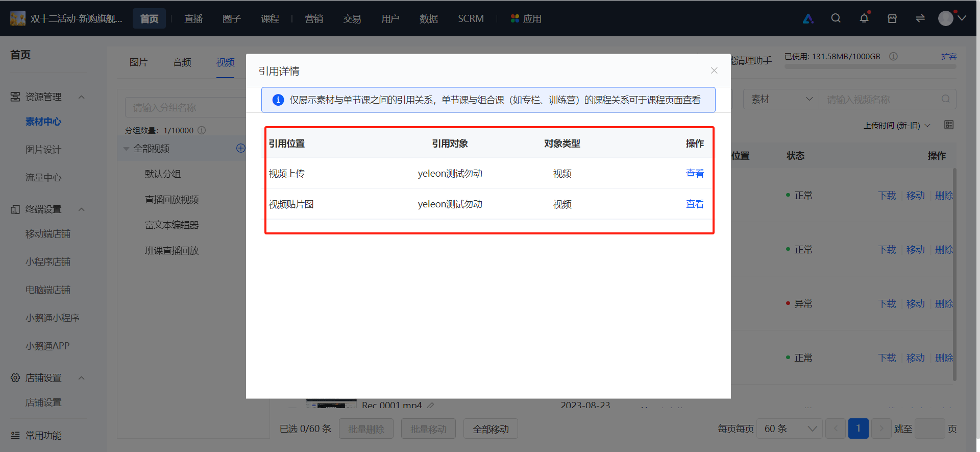Open 圈子 in the top navigation

[x=232, y=18]
